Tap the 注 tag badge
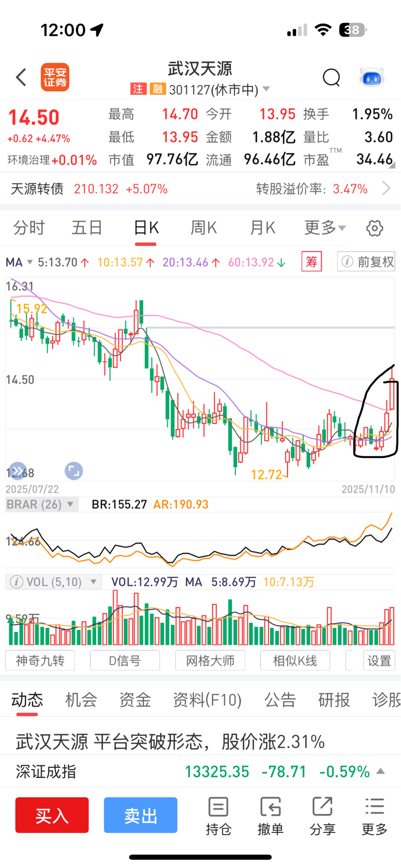The width and height of the screenshot is (401, 868). pos(138,89)
